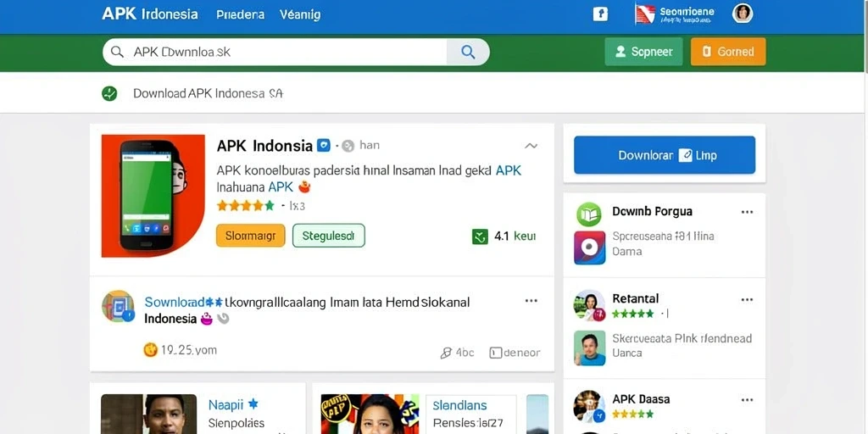This screenshot has width=868, height=434.
Task: Click the blue search magnifier button
Action: coord(468,52)
